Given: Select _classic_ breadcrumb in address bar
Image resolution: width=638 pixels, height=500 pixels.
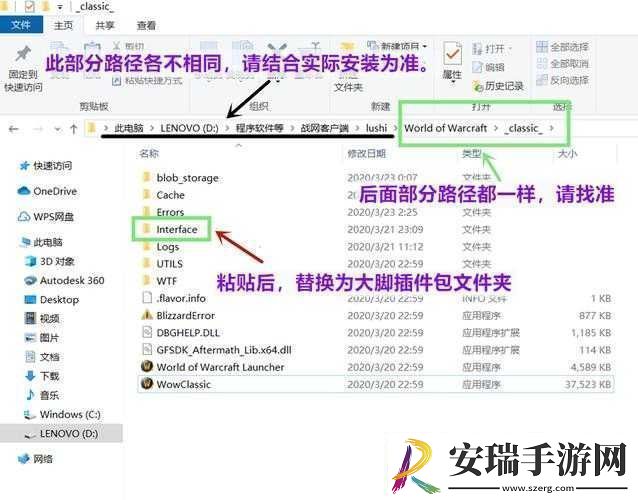Looking at the screenshot, I should pos(523,128).
